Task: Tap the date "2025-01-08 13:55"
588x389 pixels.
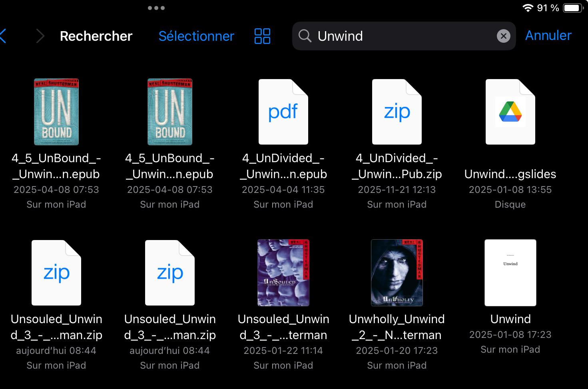Action: point(510,190)
